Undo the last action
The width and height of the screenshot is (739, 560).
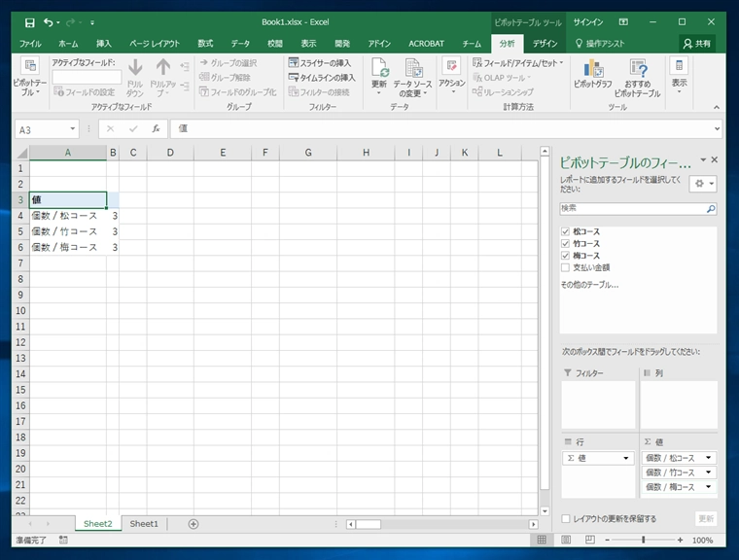pos(48,22)
